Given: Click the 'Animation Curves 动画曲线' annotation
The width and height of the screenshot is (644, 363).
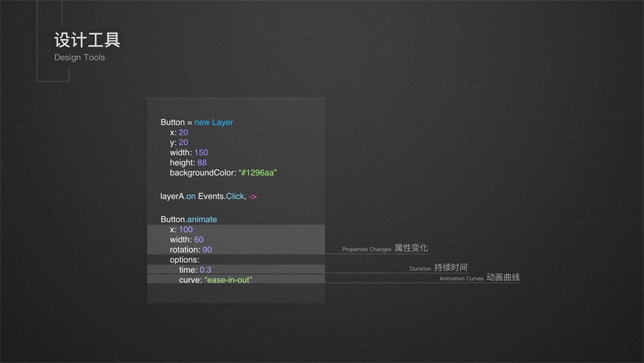Looking at the screenshot, I should point(479,278).
